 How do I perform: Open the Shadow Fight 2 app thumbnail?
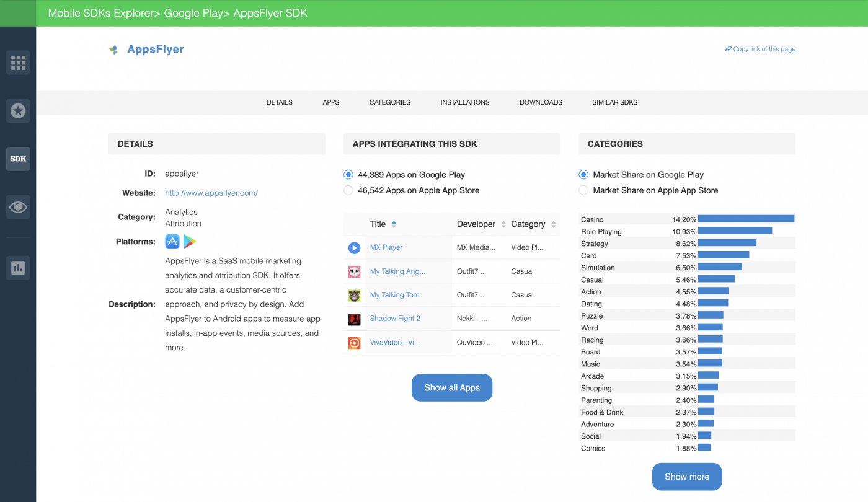click(x=354, y=319)
